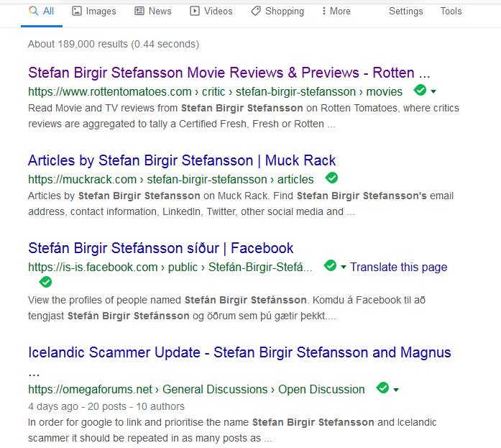Expand dropdown arrow on omegaforums.net result
Screen dimensions: 501x448
pyautogui.click(x=396, y=390)
